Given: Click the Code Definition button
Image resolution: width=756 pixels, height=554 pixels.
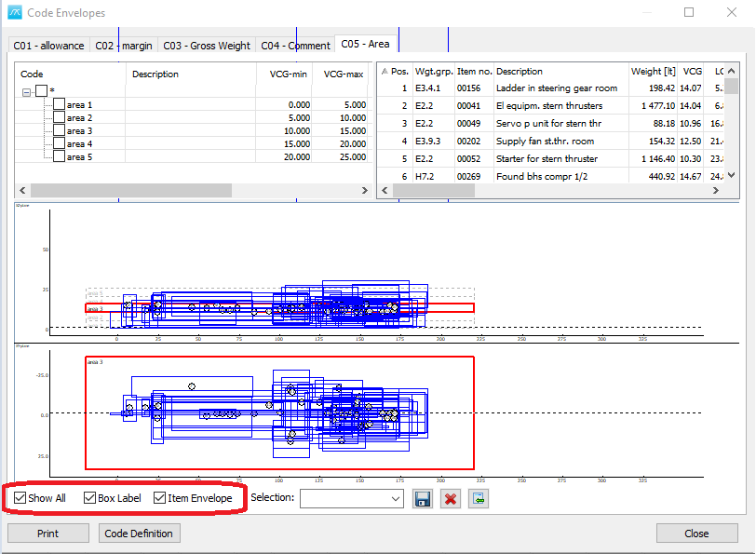Looking at the screenshot, I should 139,534.
